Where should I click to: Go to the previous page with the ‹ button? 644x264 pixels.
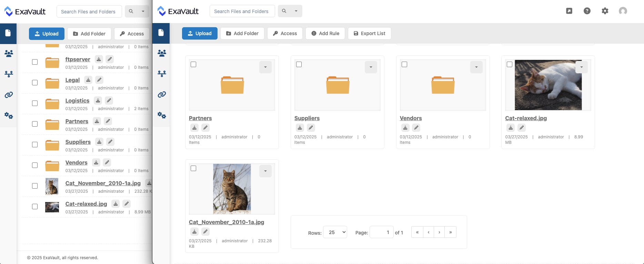click(429, 232)
